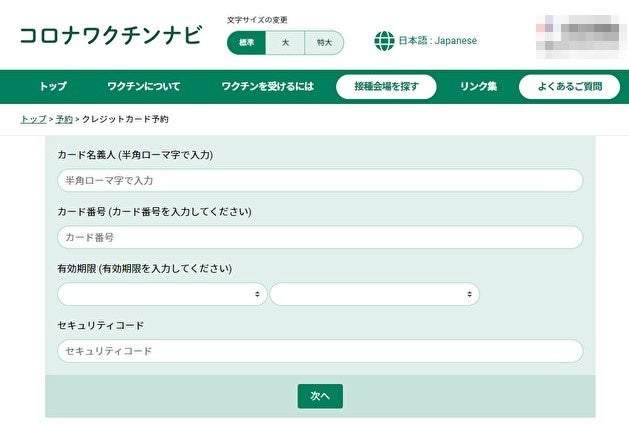629x424 pixels.
Task: Select 大 text size option
Action: (285, 42)
